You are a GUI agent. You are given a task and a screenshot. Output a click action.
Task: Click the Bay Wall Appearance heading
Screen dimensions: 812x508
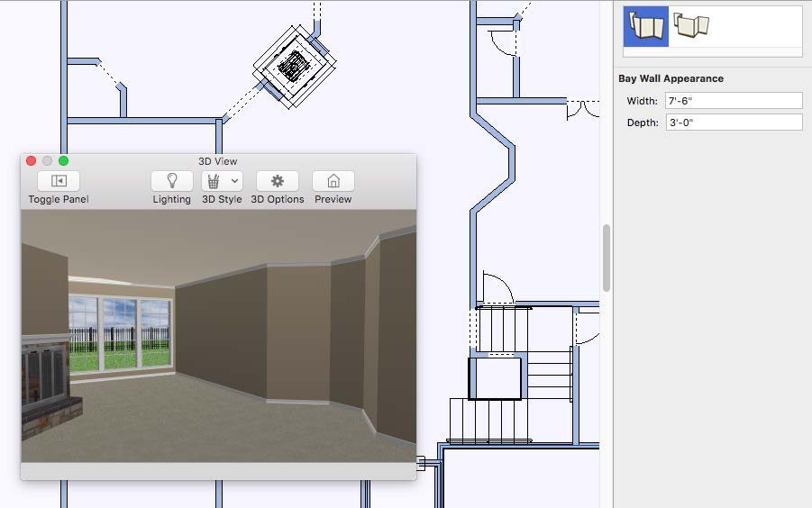pos(671,78)
